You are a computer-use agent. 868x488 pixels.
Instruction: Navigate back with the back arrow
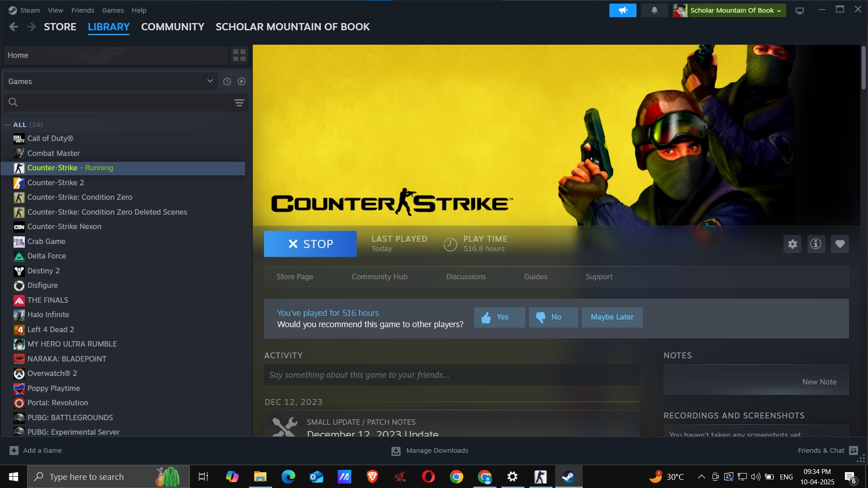tap(14, 27)
